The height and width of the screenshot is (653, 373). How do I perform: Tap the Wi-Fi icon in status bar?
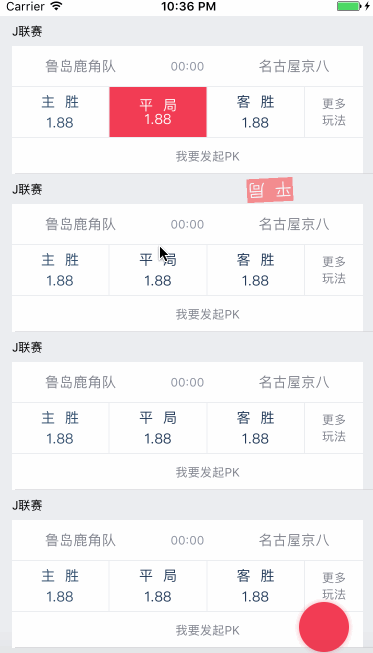[x=56, y=6]
